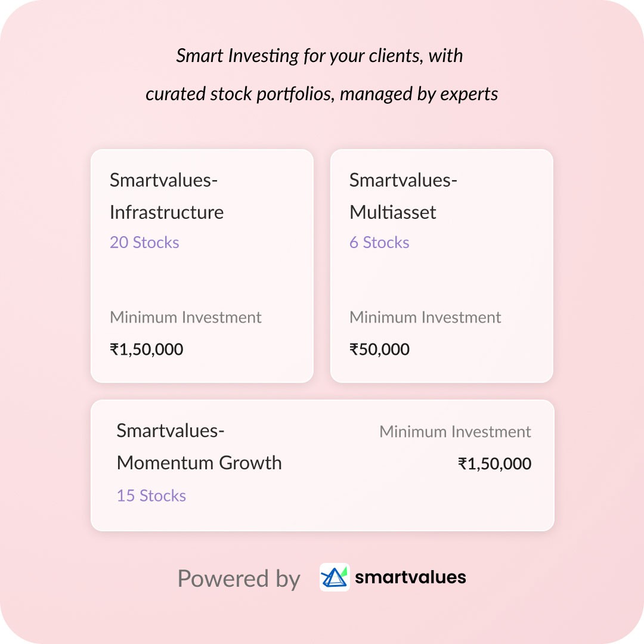Select the ₹1,50,000 amount in Momentum Growth card
The height and width of the screenshot is (644, 644).
[494, 464]
